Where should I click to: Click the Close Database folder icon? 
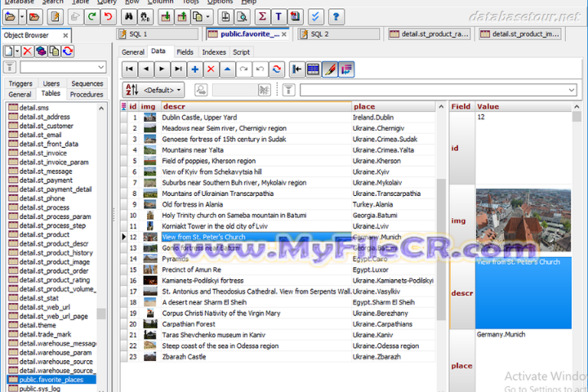[34, 17]
